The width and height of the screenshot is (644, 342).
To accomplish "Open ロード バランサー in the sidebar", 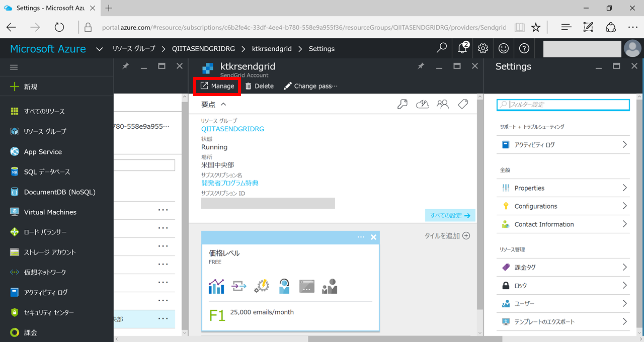I will pyautogui.click(x=57, y=232).
